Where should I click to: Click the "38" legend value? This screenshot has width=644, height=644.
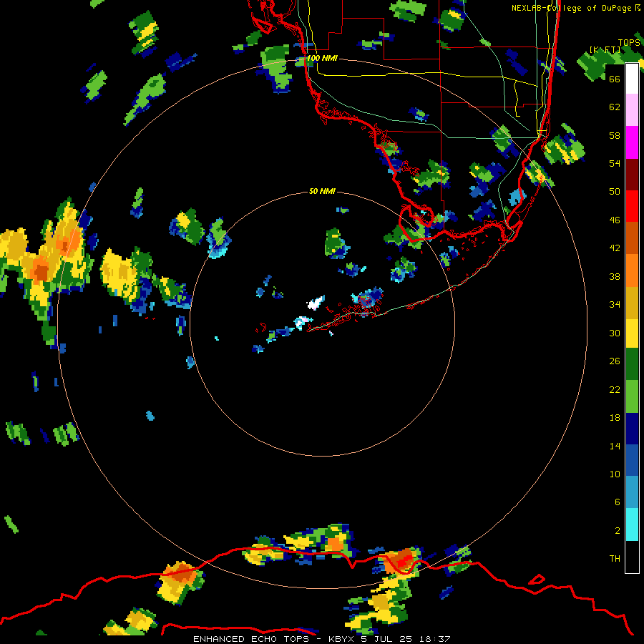click(x=615, y=276)
